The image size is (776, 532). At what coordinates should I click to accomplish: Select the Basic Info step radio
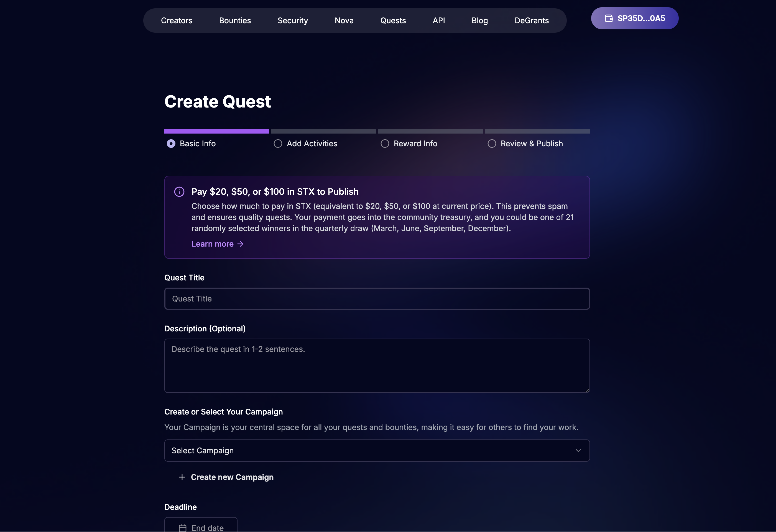coord(171,144)
